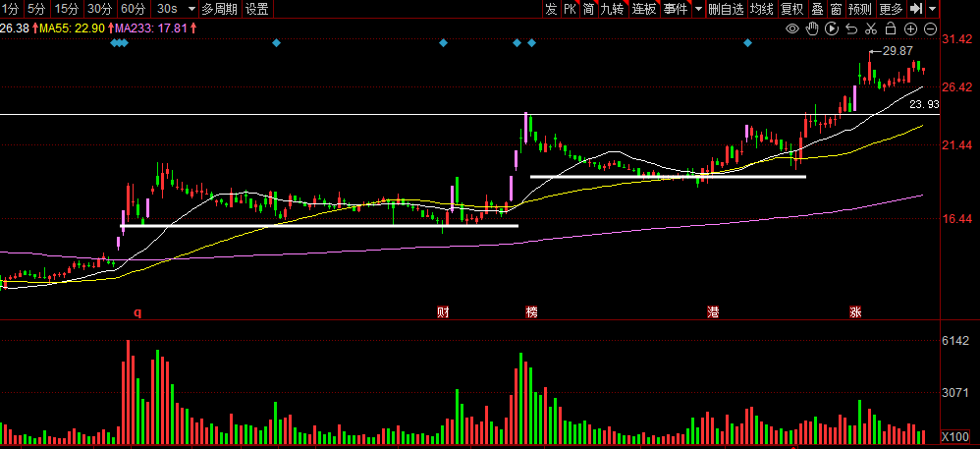Switch to the 1分 period tab
Screen dimensions: 980x449
[11, 9]
